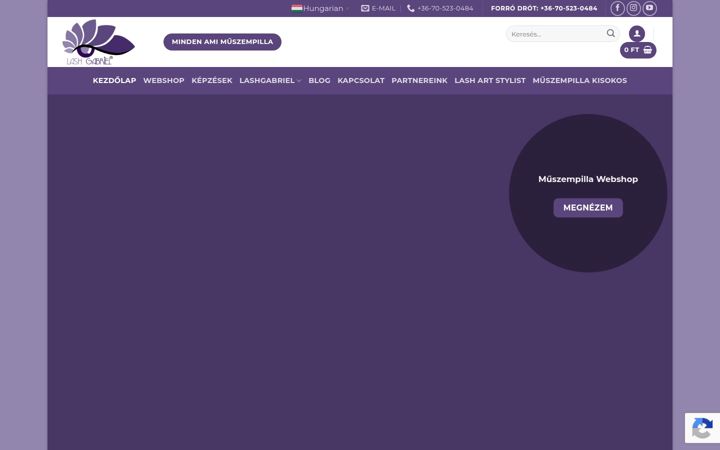
Task: Click the MINDEN AMI MŰSZEMPILLA button
Action: (222, 42)
